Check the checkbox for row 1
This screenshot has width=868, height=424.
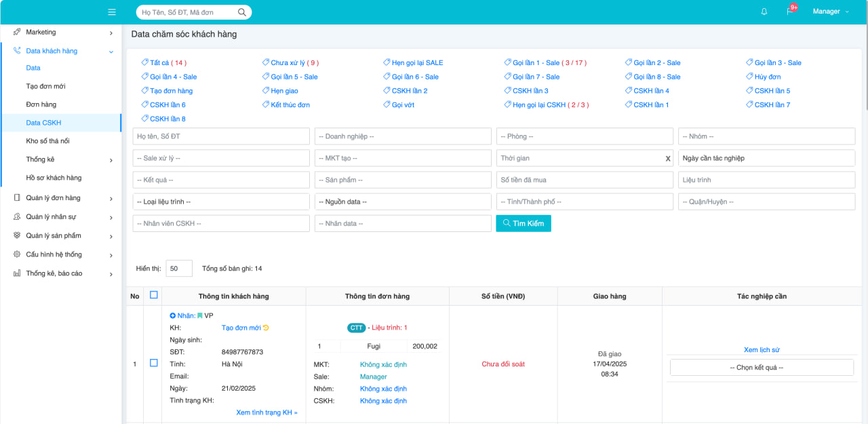click(x=153, y=364)
